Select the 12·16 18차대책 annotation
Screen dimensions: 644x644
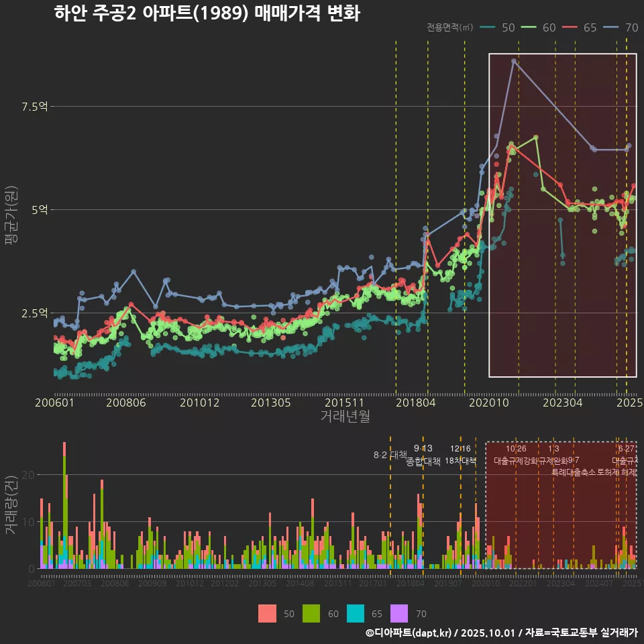tap(460, 455)
